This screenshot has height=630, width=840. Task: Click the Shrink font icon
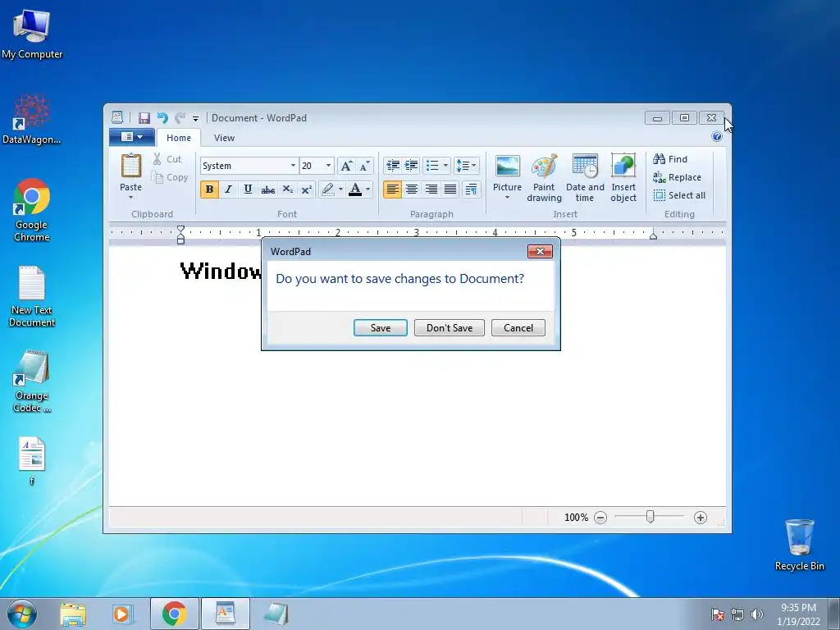click(364, 166)
